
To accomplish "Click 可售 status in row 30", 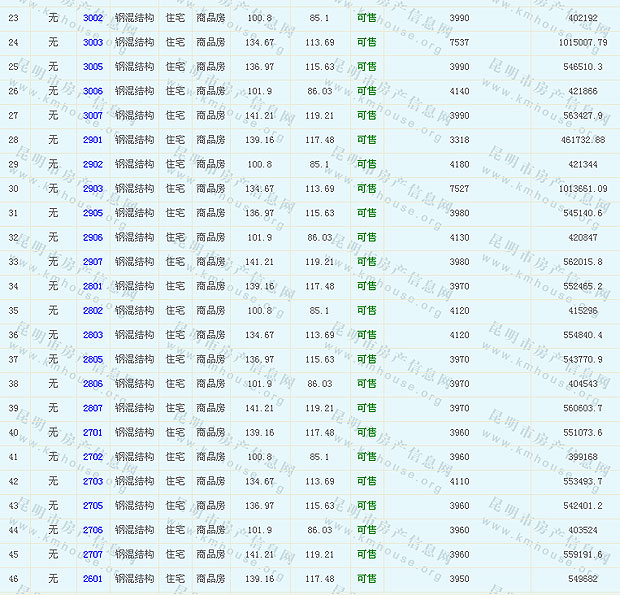I will click(366, 188).
